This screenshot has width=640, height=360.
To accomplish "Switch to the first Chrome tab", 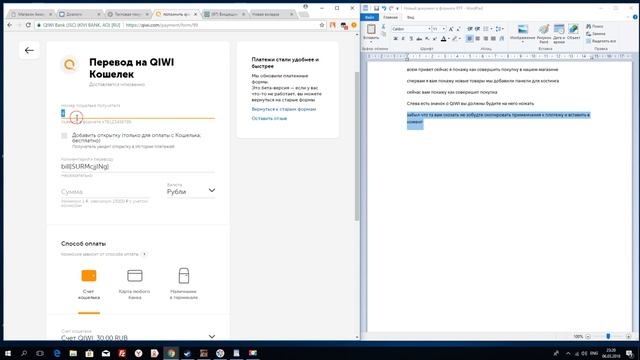I will pyautogui.click(x=31, y=14).
